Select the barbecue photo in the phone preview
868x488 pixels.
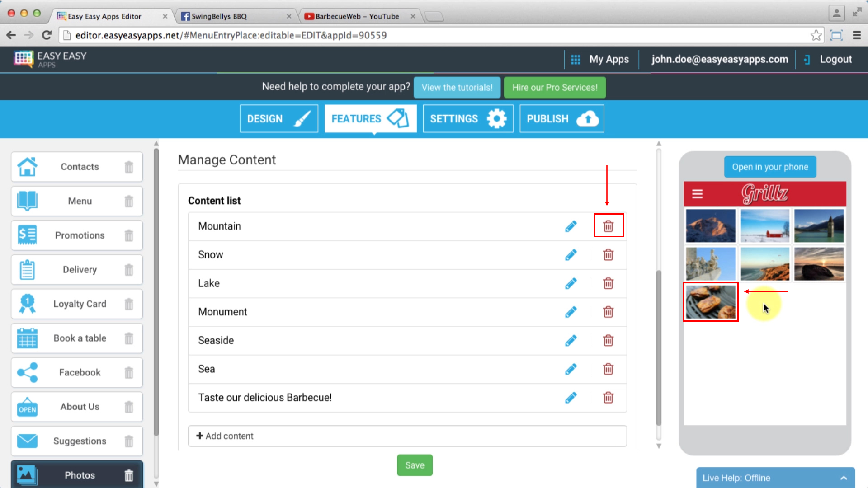[710, 302]
